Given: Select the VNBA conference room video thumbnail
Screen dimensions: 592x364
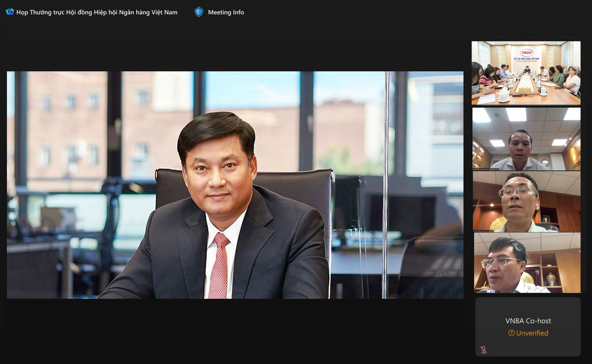Looking at the screenshot, I should pyautogui.click(x=526, y=73).
